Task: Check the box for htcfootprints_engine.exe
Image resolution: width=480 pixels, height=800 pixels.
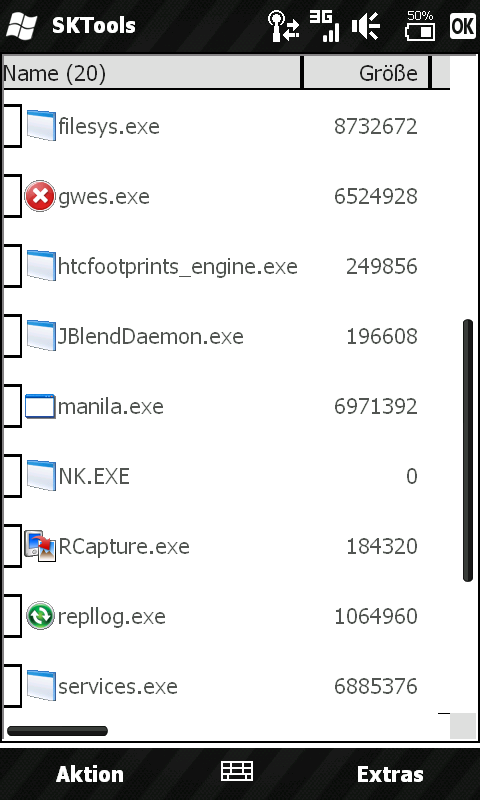Action: pos(11,266)
